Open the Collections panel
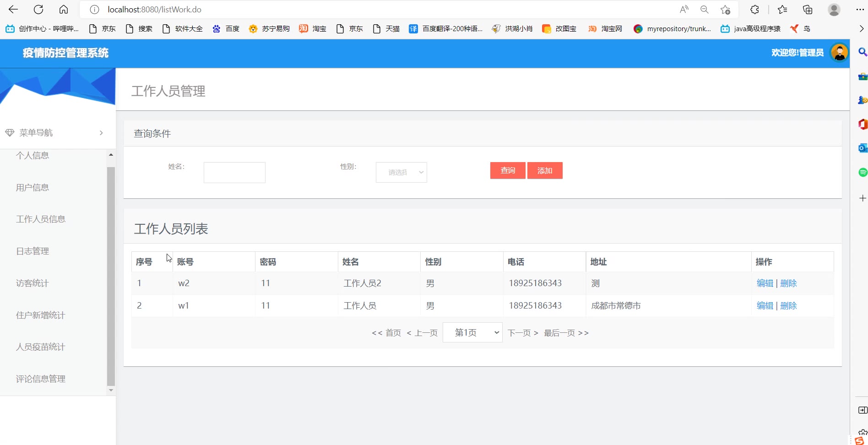This screenshot has width=868, height=445. [808, 10]
